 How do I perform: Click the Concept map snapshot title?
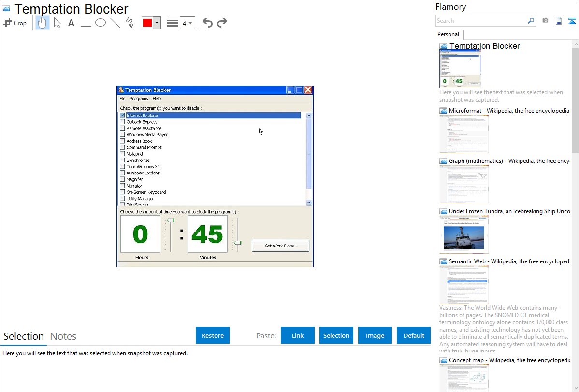pyautogui.click(x=509, y=360)
